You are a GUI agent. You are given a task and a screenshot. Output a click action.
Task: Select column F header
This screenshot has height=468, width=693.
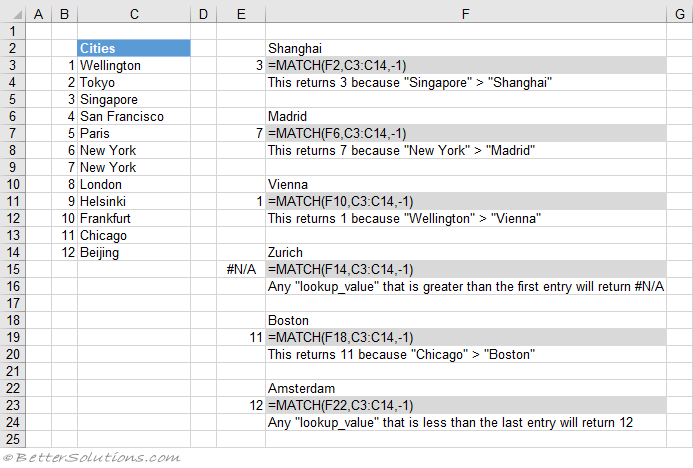point(465,14)
